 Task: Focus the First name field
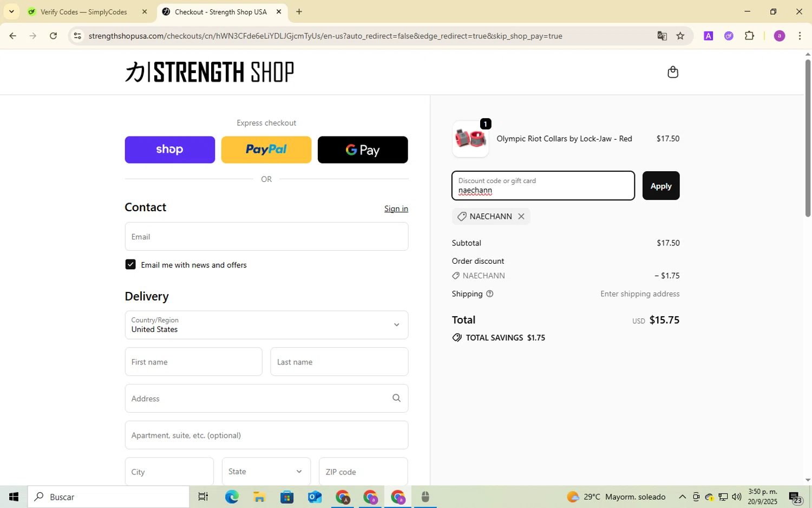pos(193,362)
